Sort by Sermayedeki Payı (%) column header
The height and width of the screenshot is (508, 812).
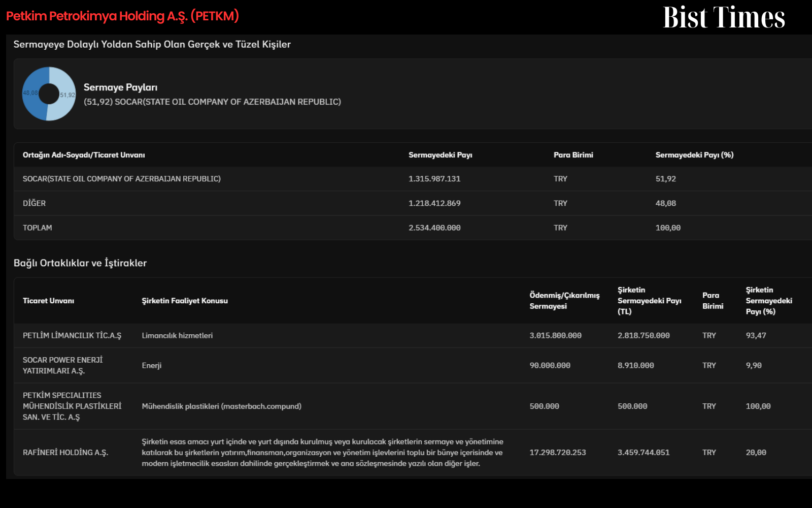(694, 155)
